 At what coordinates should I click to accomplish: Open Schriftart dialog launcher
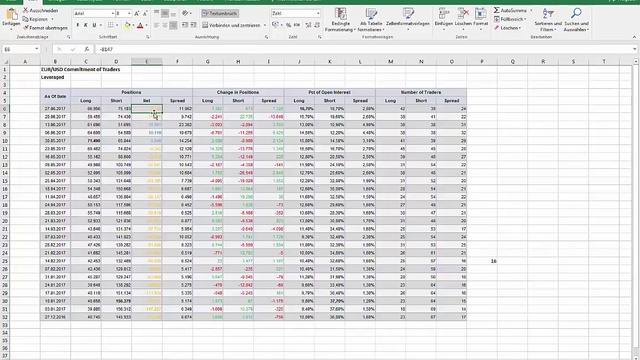coord(147,37)
